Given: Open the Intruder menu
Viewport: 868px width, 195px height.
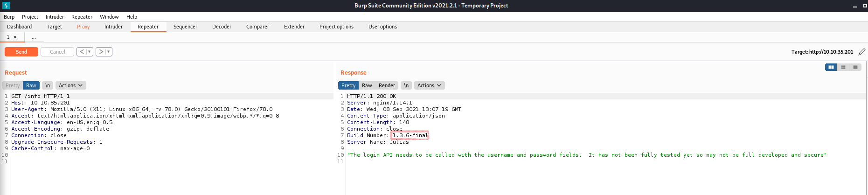Looking at the screenshot, I should pyautogui.click(x=55, y=17).
